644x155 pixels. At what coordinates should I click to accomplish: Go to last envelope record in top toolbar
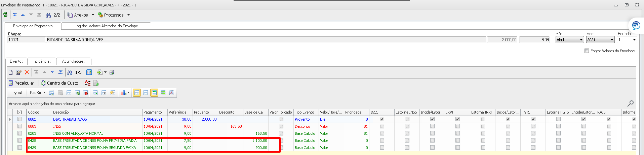[x=39, y=15]
